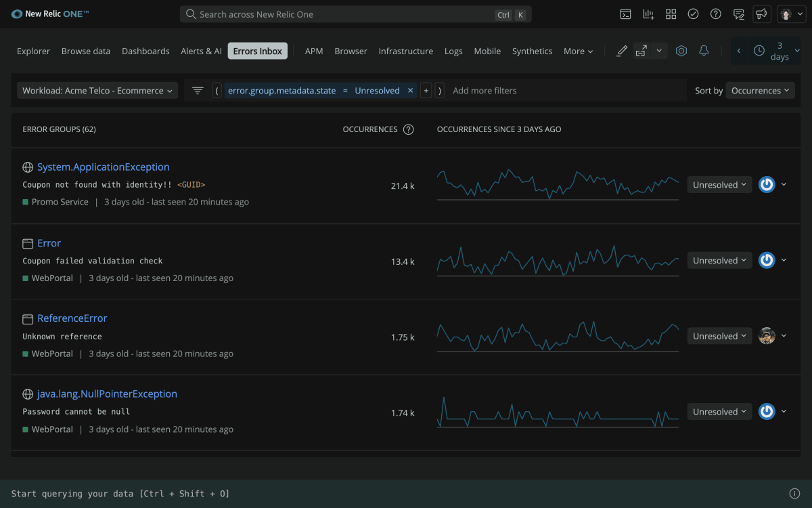The image size is (812, 508).
Task: Open the megaphone announcements icon
Action: (762, 14)
